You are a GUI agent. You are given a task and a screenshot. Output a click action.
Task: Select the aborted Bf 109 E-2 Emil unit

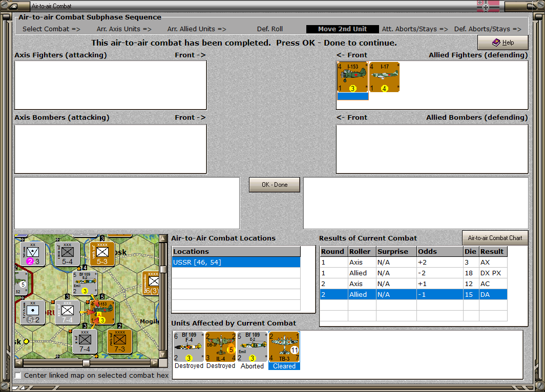coord(252,346)
